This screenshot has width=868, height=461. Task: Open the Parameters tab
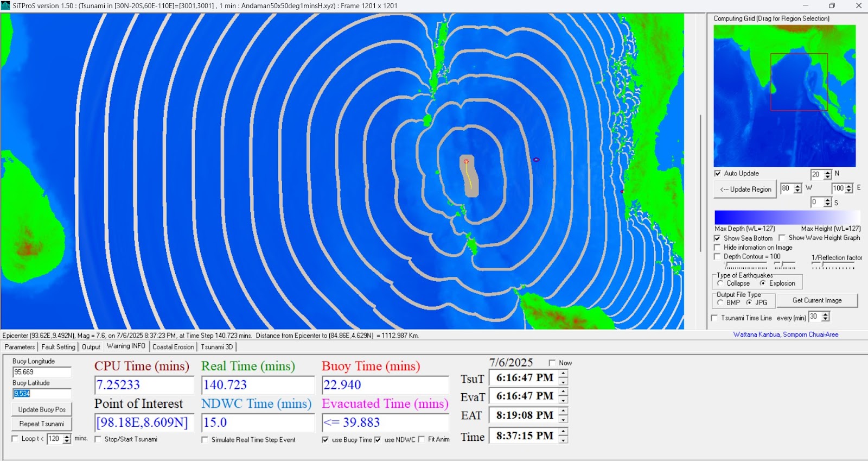point(20,347)
